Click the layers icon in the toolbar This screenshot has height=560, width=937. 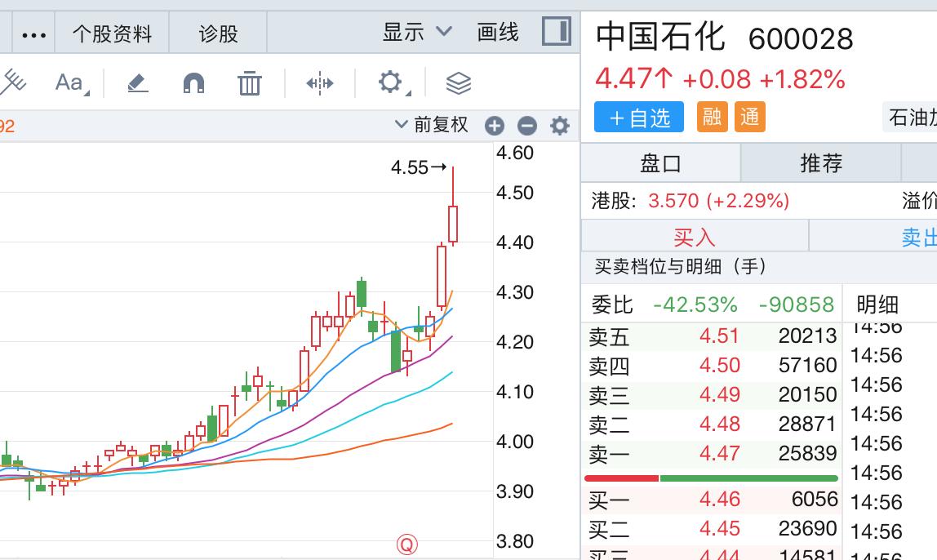pyautogui.click(x=459, y=82)
